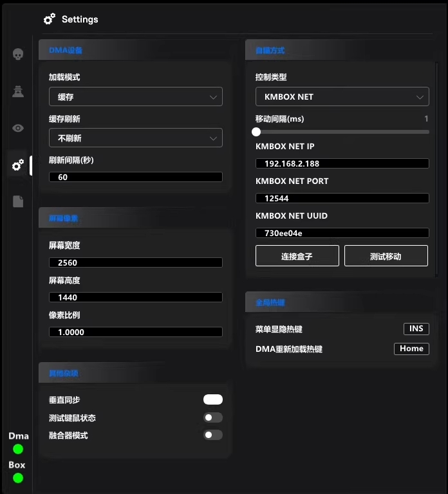Turn on the 融合器模式 switch
This screenshot has width=448, height=494.
(x=212, y=435)
